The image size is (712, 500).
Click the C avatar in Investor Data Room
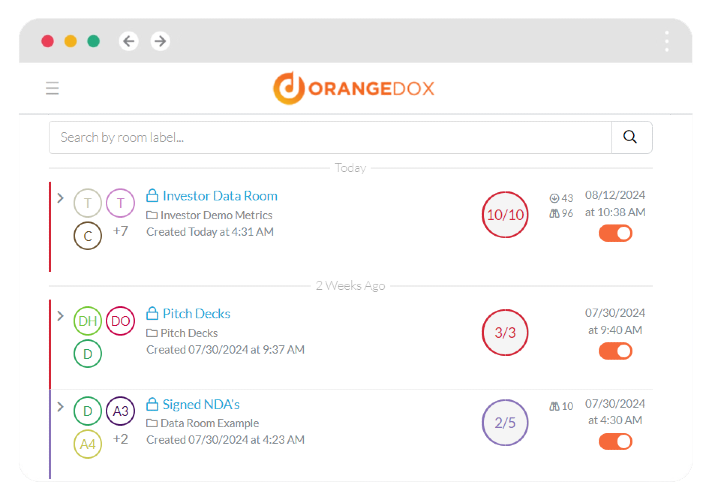coord(88,236)
